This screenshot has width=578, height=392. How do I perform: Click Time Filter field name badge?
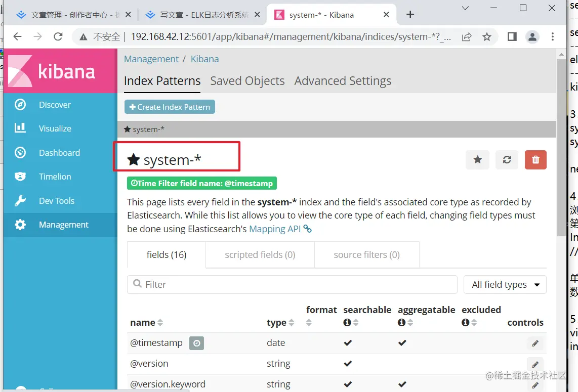pos(201,183)
